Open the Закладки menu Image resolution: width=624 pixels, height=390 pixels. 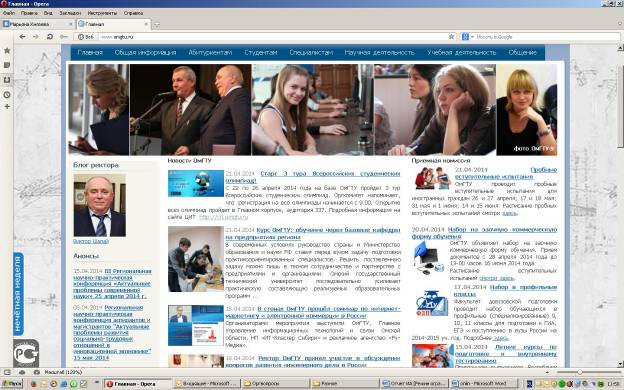pos(70,13)
